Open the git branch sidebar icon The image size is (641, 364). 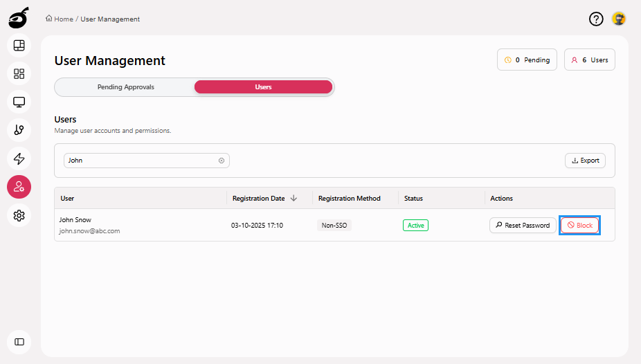click(19, 130)
